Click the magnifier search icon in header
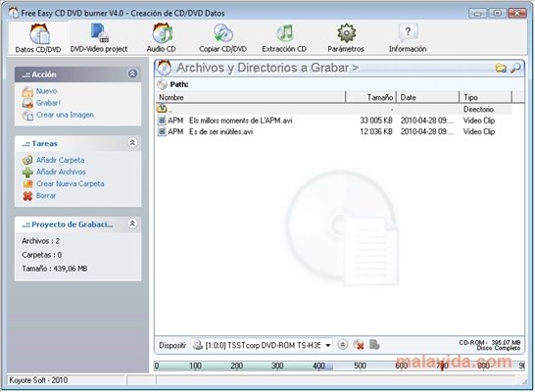The image size is (535, 392). [515, 68]
